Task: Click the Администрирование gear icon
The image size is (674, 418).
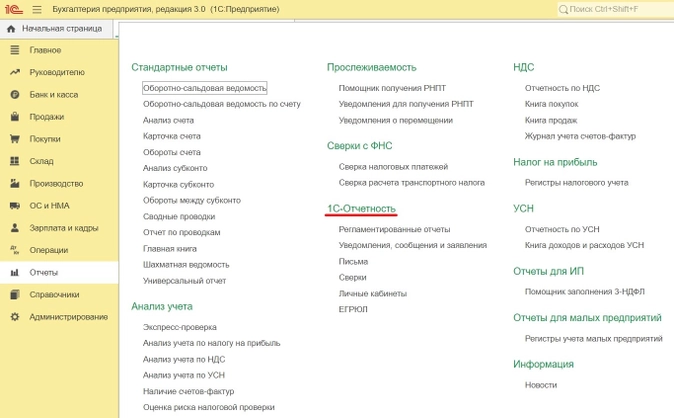Action: point(15,317)
